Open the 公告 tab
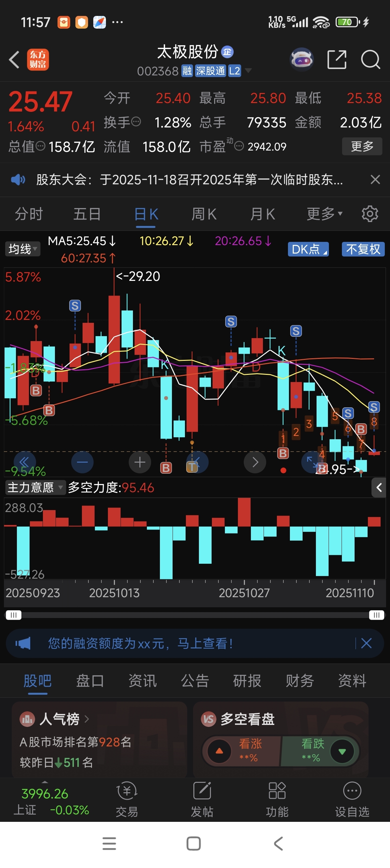This screenshot has height=868, width=390. [195, 681]
